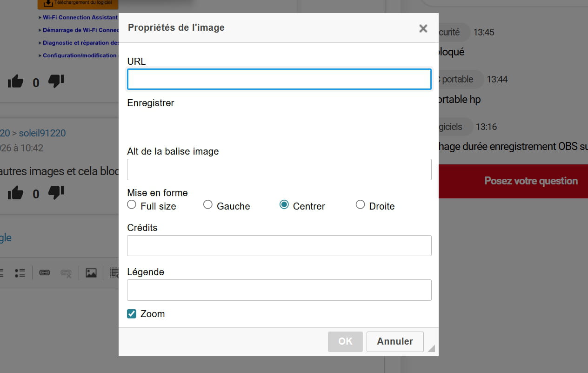
Task: Click the dialog resize handle corner
Action: coord(431,348)
